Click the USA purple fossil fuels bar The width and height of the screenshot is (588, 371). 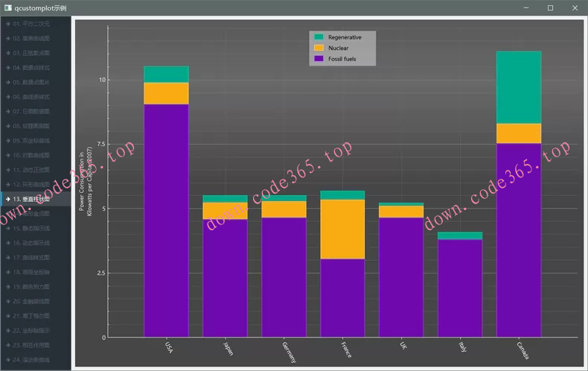coord(166,221)
